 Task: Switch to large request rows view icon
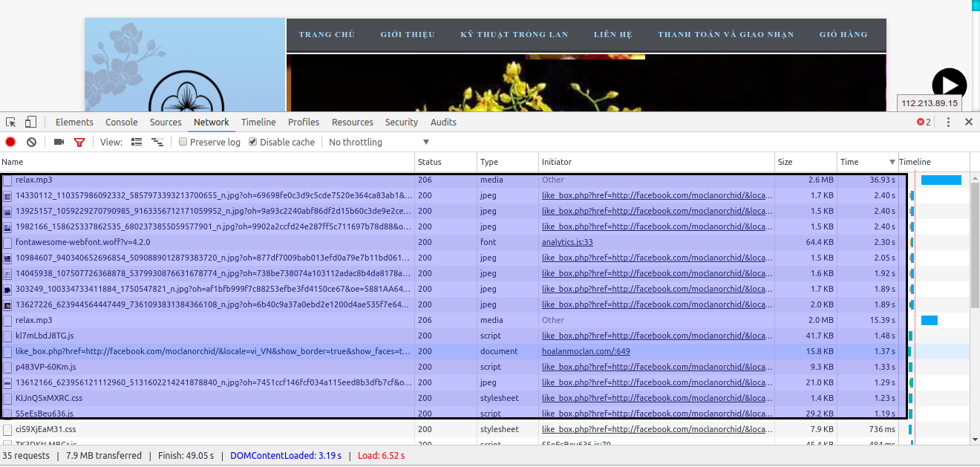[137, 142]
